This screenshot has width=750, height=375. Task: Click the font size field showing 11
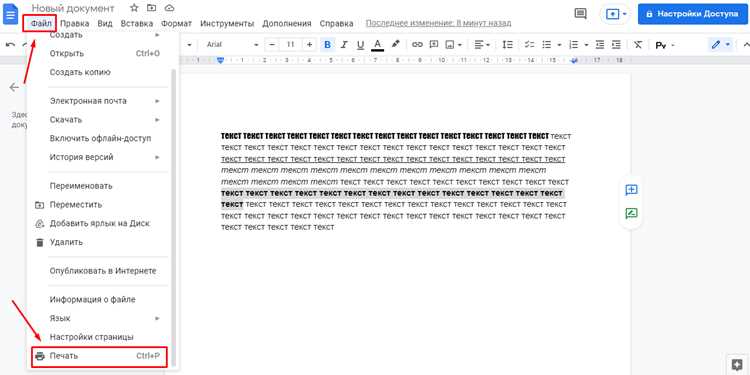click(290, 44)
